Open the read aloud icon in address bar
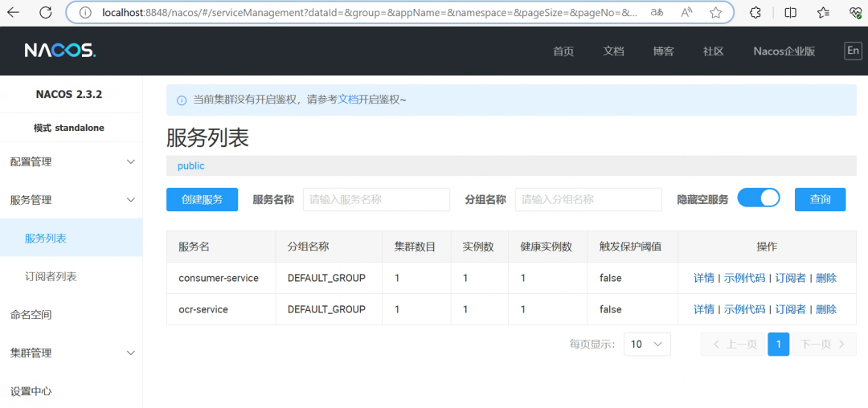 tap(686, 13)
